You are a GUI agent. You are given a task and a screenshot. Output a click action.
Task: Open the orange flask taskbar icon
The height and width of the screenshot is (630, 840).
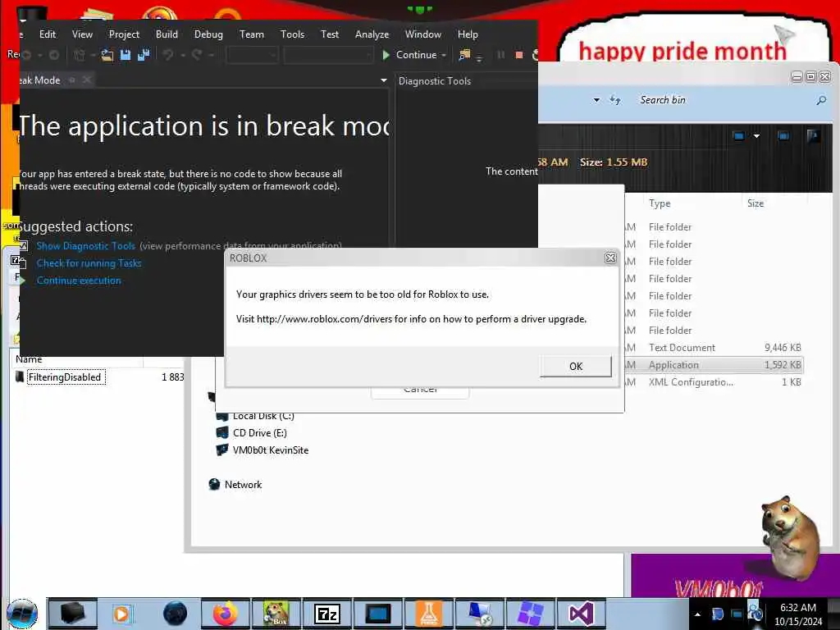429,614
